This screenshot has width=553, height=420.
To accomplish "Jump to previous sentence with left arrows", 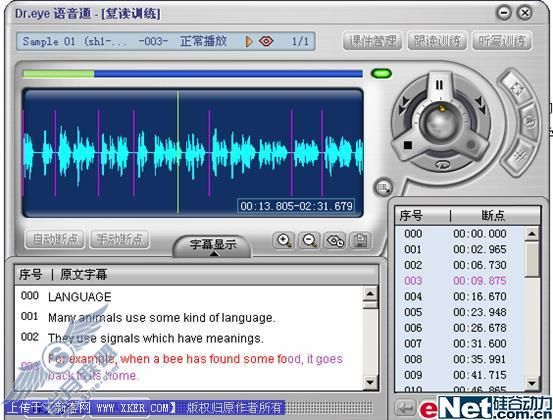I will [404, 105].
